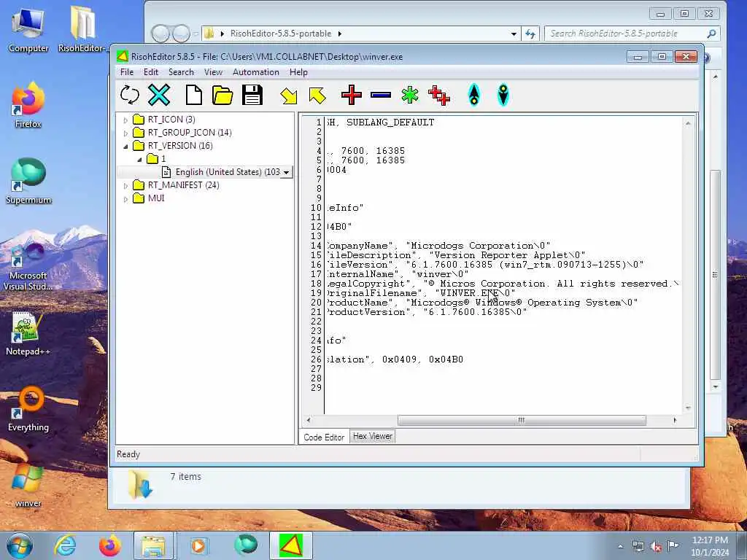Open Internet Explorer from the taskbar

coord(65,545)
